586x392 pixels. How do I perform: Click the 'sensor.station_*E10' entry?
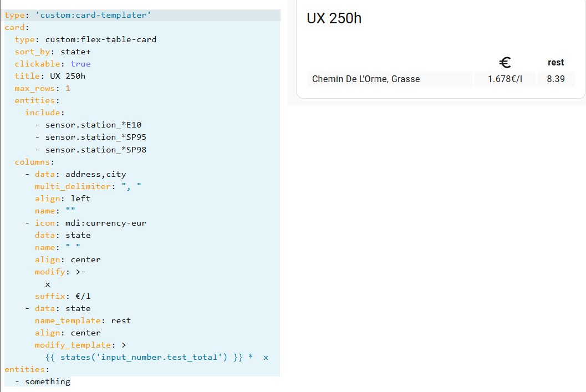(x=88, y=125)
